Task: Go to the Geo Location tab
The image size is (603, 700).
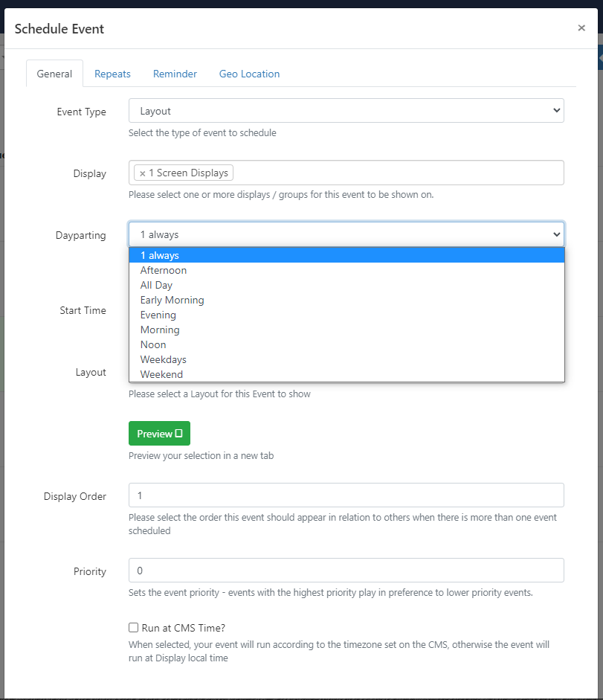Action: point(250,74)
